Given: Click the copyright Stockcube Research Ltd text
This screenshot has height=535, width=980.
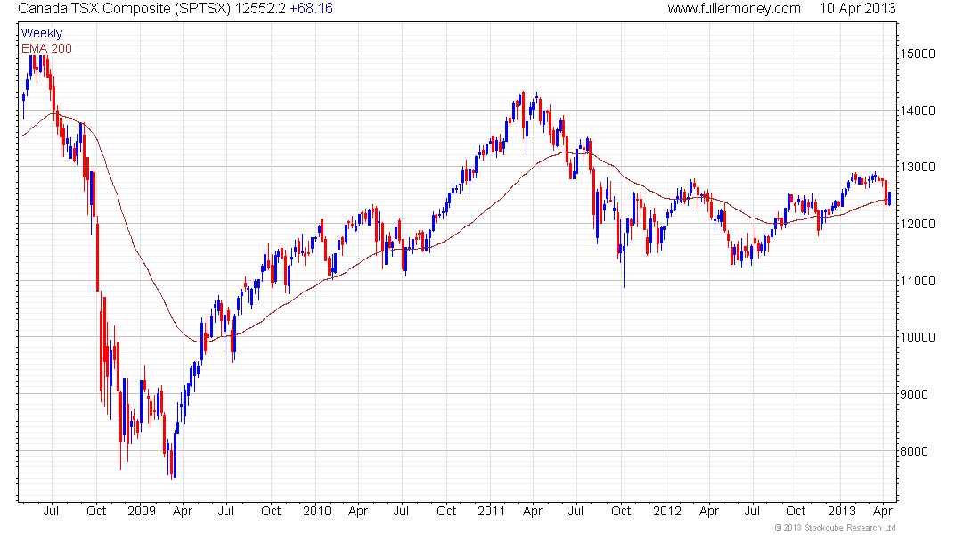Looking at the screenshot, I should (x=835, y=528).
